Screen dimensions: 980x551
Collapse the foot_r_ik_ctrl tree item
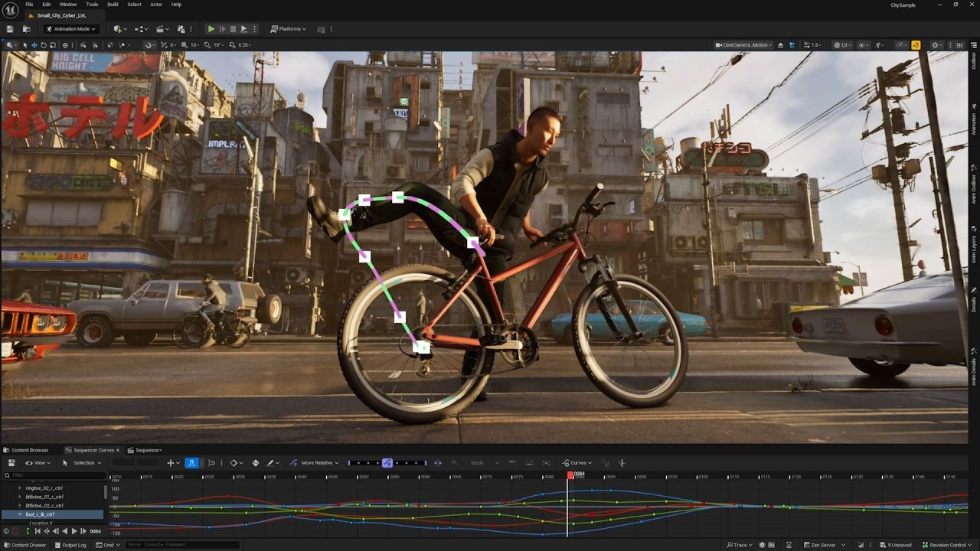click(20, 514)
